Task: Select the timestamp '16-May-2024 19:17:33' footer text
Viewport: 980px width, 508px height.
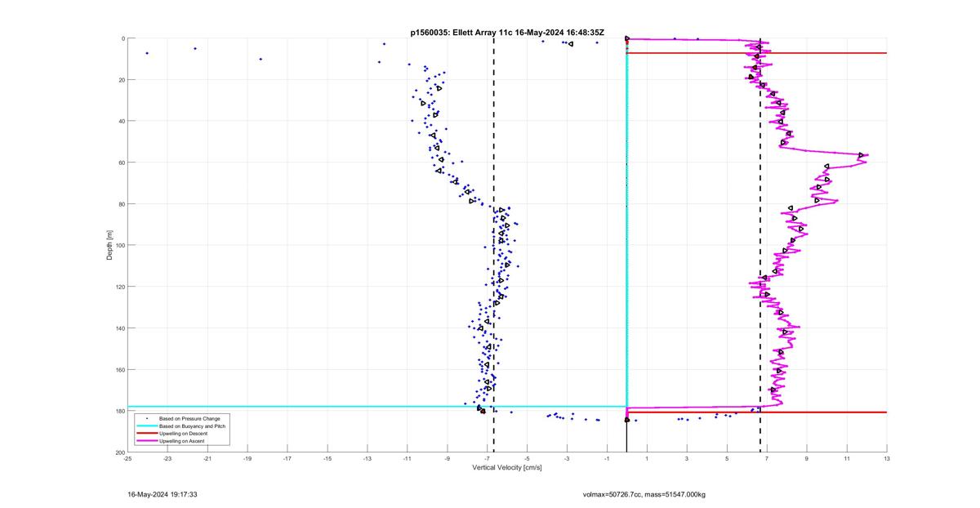Action: [x=163, y=494]
